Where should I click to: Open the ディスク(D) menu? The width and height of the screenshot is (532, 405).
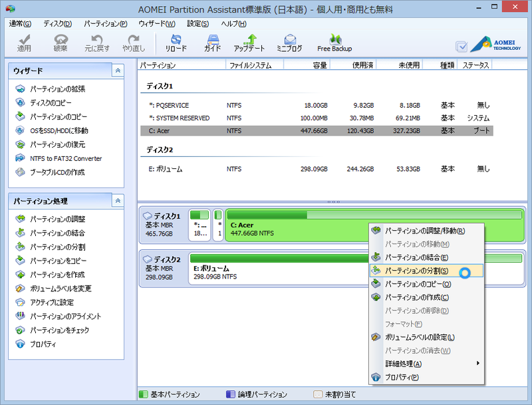coord(58,24)
